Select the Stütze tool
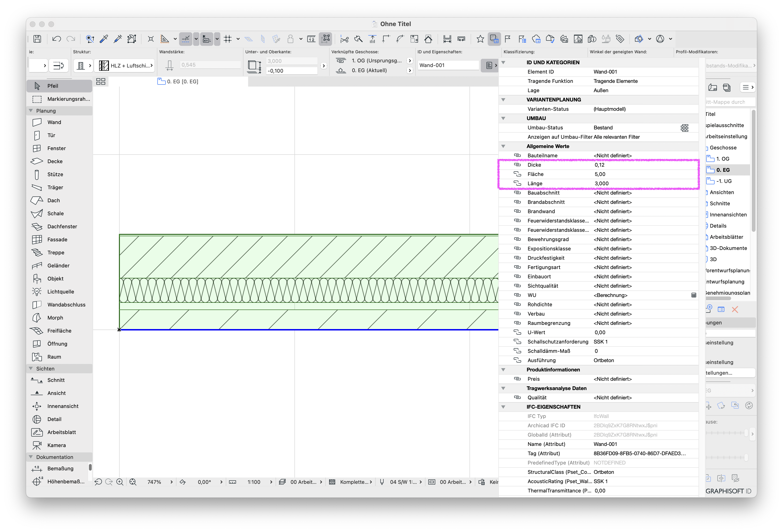The width and height of the screenshot is (783, 532). tap(59, 175)
